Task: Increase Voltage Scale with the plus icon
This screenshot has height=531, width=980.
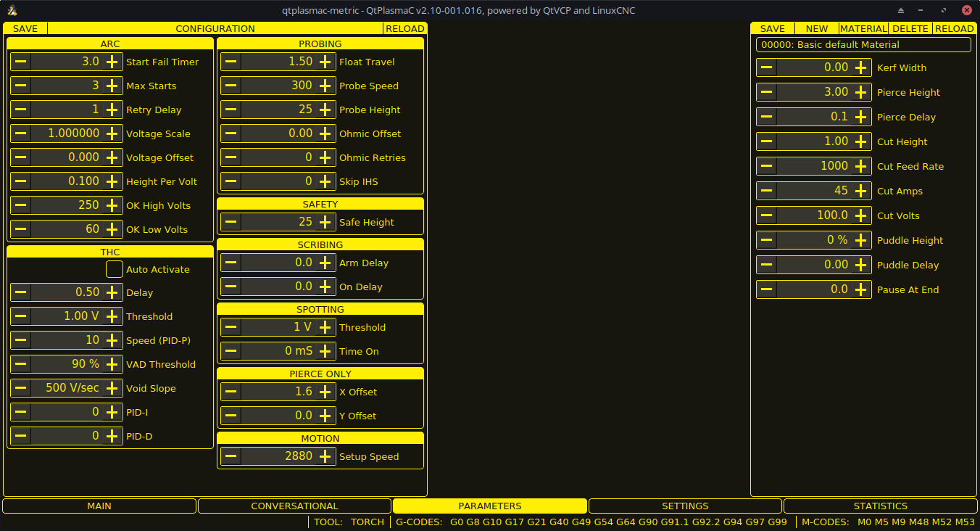Action: [x=113, y=133]
